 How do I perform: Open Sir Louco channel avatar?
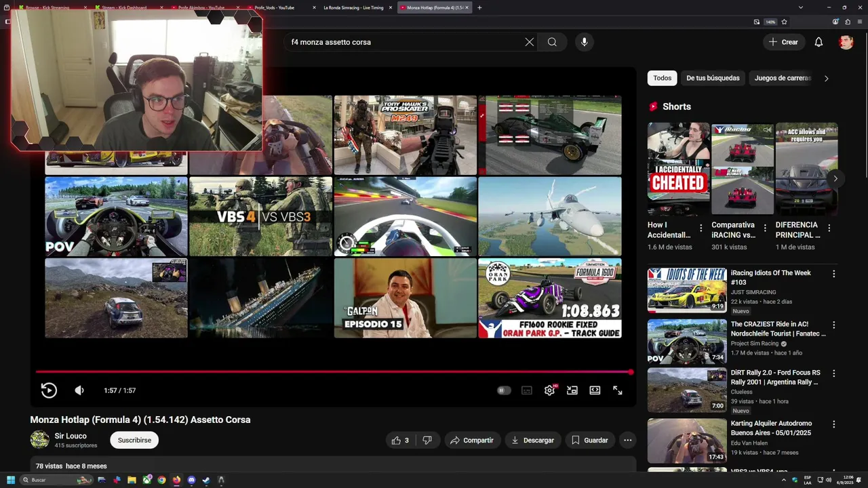(40, 440)
